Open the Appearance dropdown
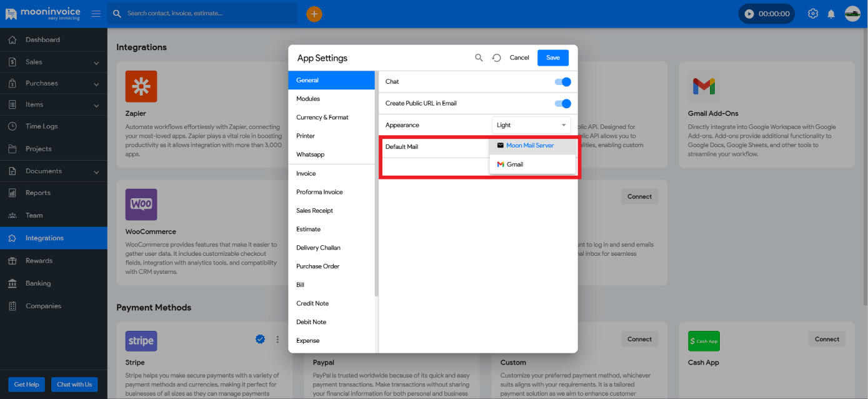 [x=531, y=125]
